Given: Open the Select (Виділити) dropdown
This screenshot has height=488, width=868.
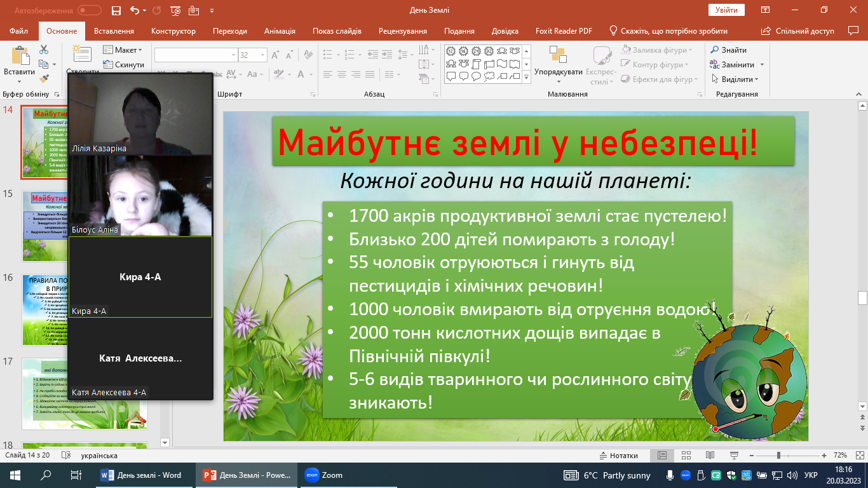Looking at the screenshot, I should (735, 79).
